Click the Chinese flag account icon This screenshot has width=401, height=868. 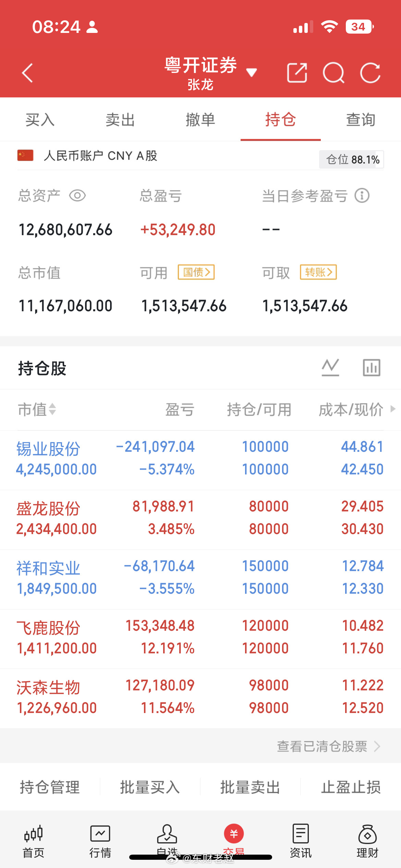tap(25, 155)
